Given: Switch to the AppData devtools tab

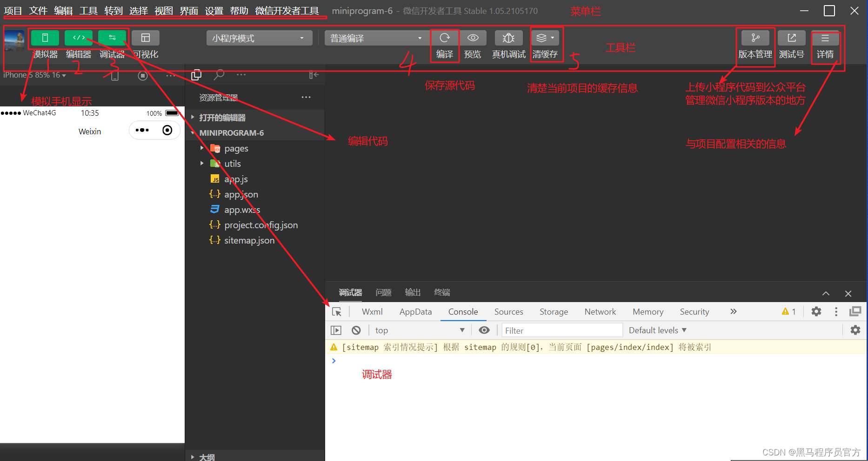Looking at the screenshot, I should 415,312.
